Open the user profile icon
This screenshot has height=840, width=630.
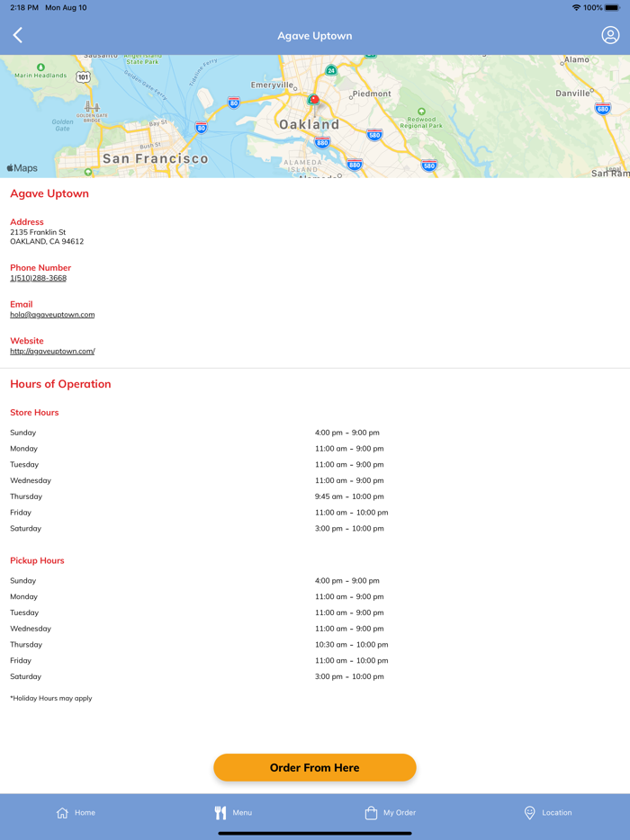coord(610,35)
